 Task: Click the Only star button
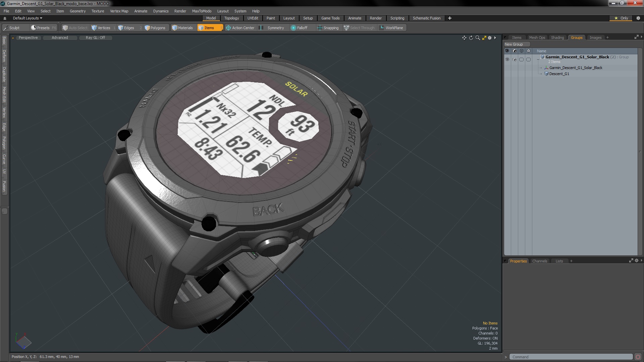point(621,18)
